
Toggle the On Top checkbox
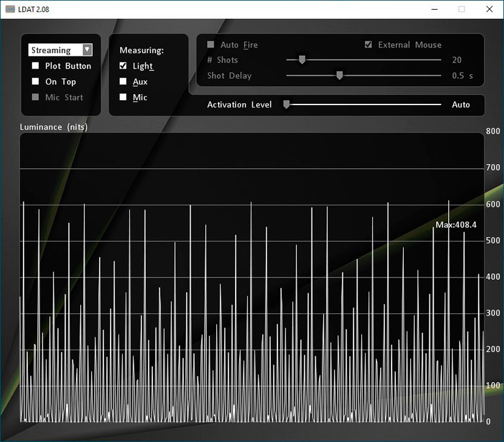pos(35,81)
